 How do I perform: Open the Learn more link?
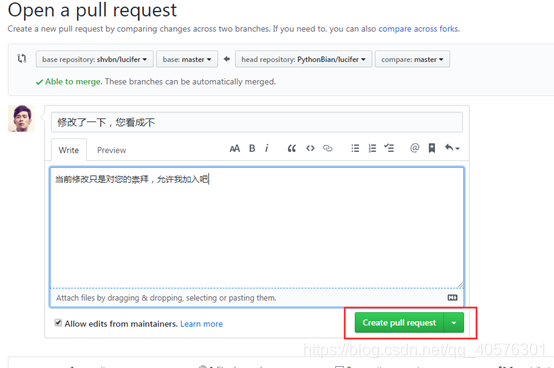click(x=201, y=324)
